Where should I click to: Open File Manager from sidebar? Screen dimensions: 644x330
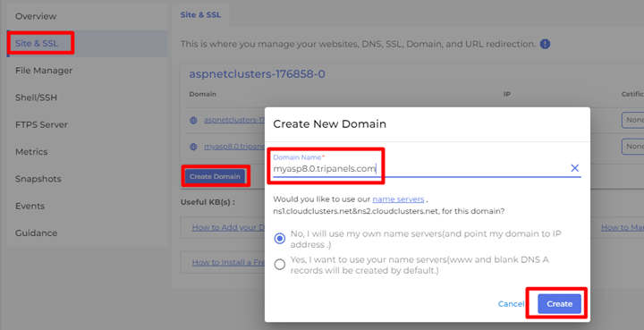(44, 71)
